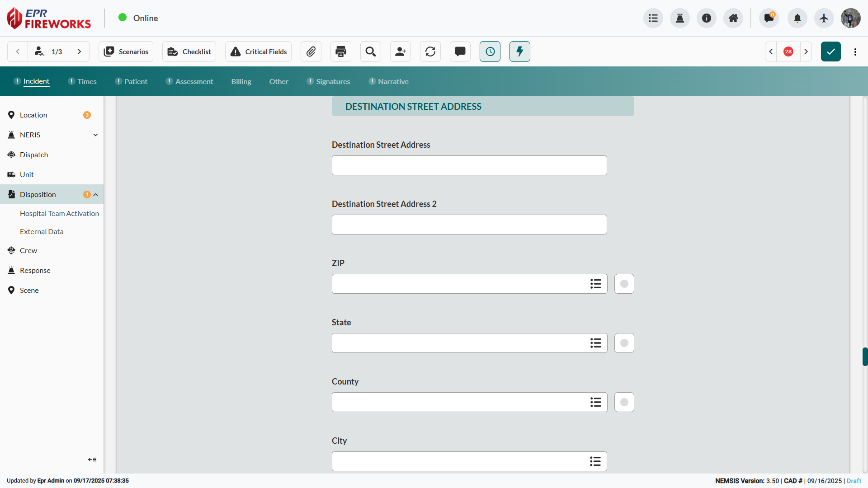Switch to the Narrative tab

pos(393,81)
